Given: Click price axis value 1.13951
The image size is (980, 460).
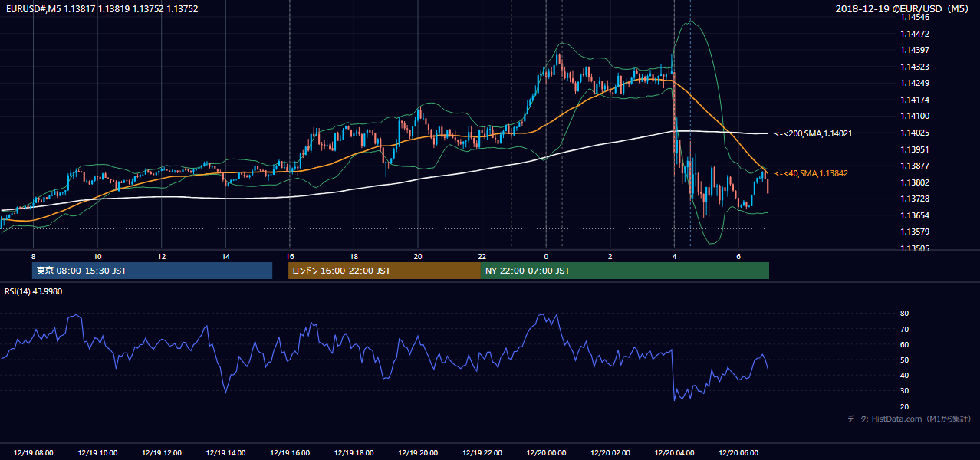Looking at the screenshot, I should pyautogui.click(x=914, y=149).
